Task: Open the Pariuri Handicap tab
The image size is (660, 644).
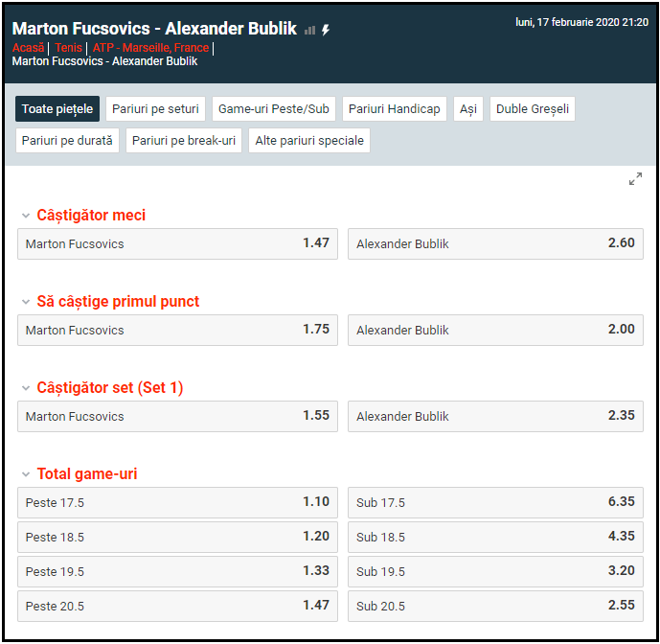Action: [395, 109]
